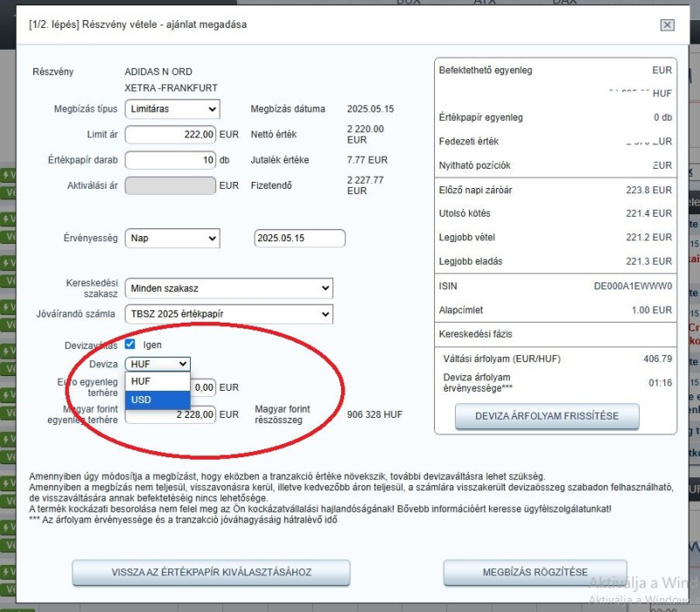Click the 906 328 HUF partial amount

click(374, 414)
